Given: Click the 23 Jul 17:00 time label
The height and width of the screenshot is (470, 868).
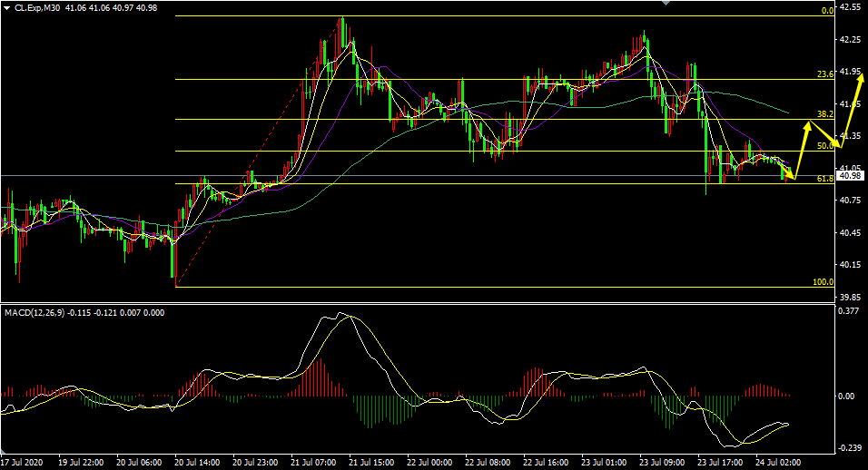Looking at the screenshot, I should [x=720, y=462].
